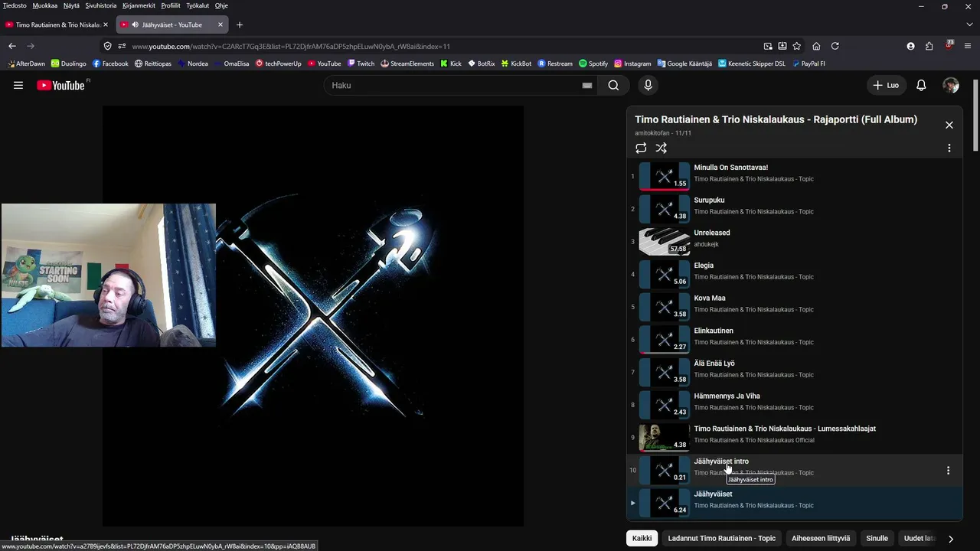This screenshot has height=551, width=980.
Task: Open the PayPal FI bookmark
Action: coord(808,64)
